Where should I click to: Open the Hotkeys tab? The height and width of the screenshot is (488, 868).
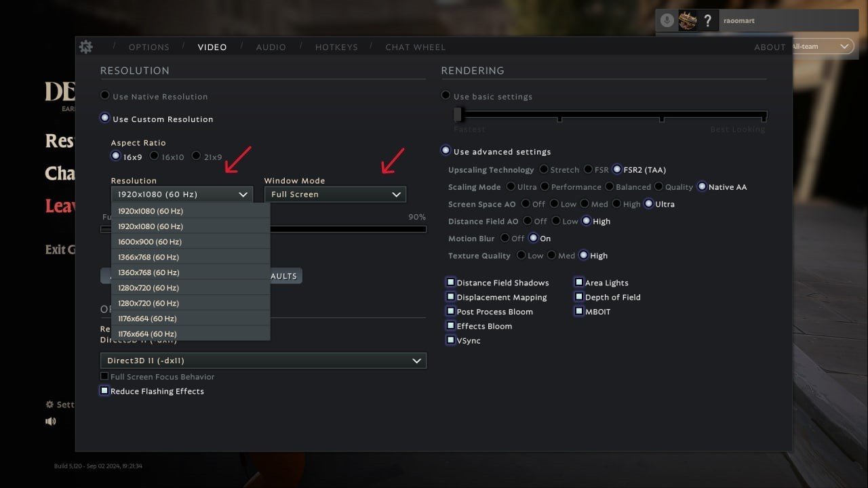click(x=336, y=47)
